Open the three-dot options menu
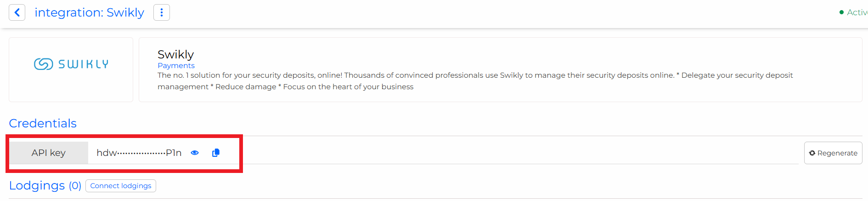This screenshot has height=201, width=868. point(161,12)
